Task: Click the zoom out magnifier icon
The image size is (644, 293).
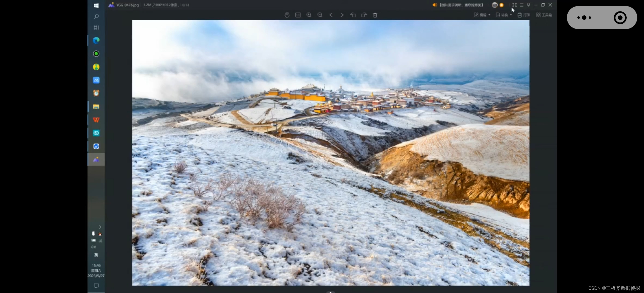Action: coord(320,15)
